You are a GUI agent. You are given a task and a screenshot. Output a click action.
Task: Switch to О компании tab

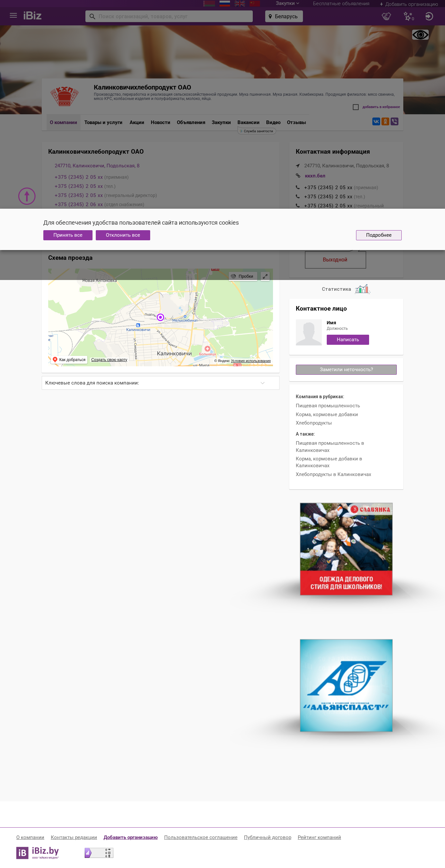tap(64, 122)
